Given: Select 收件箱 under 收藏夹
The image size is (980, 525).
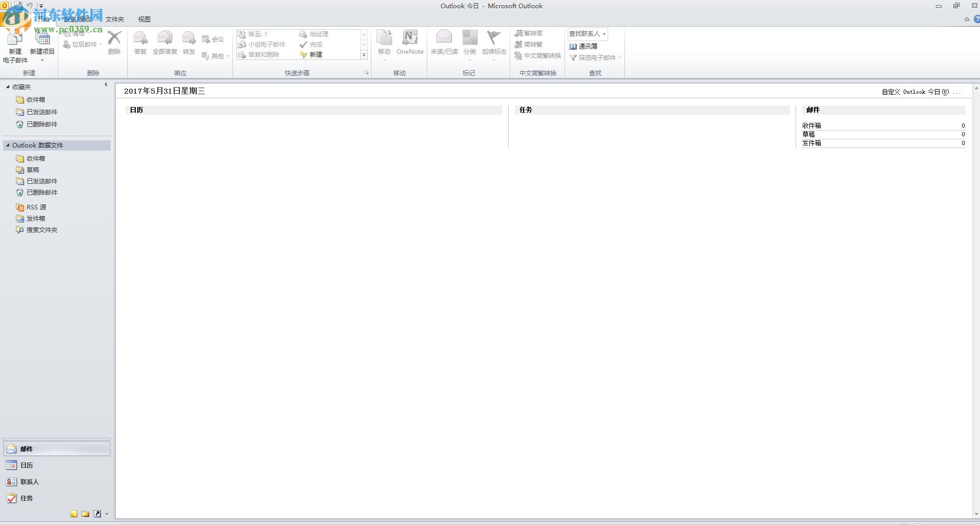Looking at the screenshot, I should click(x=31, y=100).
